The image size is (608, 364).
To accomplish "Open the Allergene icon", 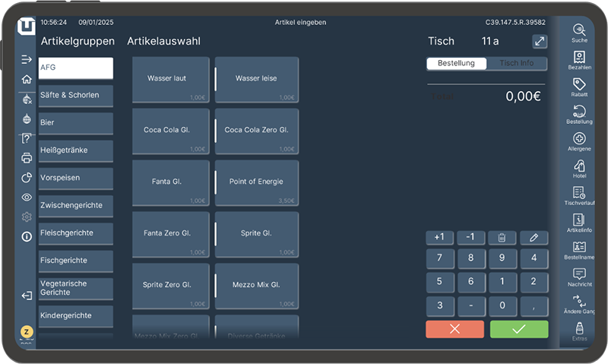I will click(x=579, y=140).
